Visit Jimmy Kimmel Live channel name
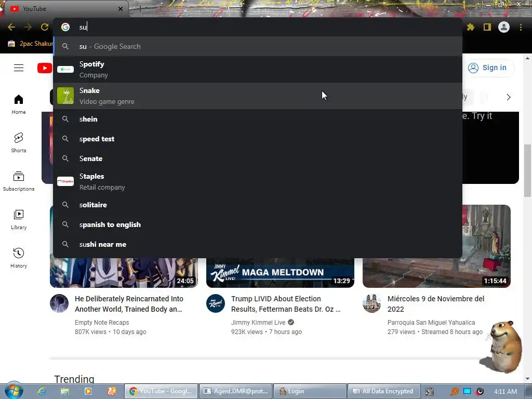This screenshot has height=399, width=532. coord(258,322)
